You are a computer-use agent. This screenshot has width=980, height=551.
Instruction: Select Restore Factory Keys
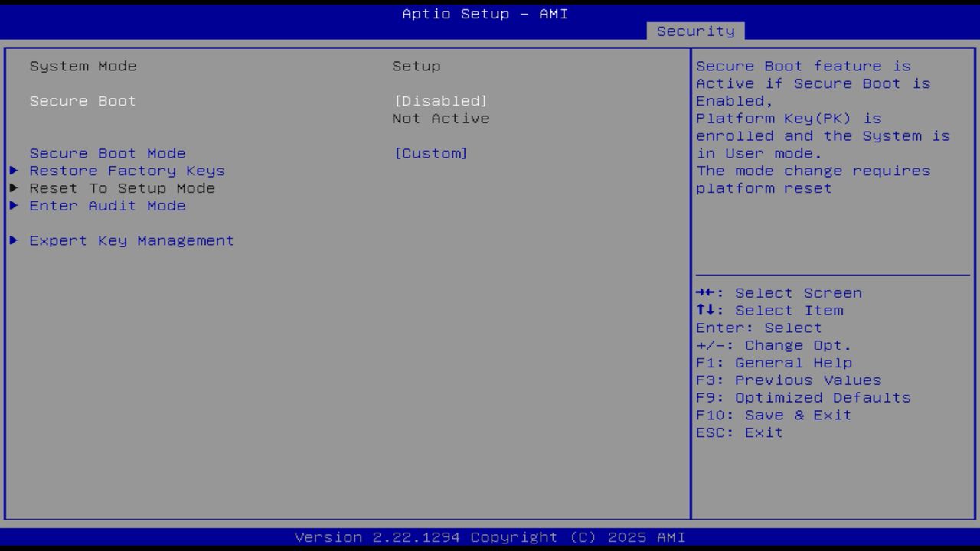(126, 171)
